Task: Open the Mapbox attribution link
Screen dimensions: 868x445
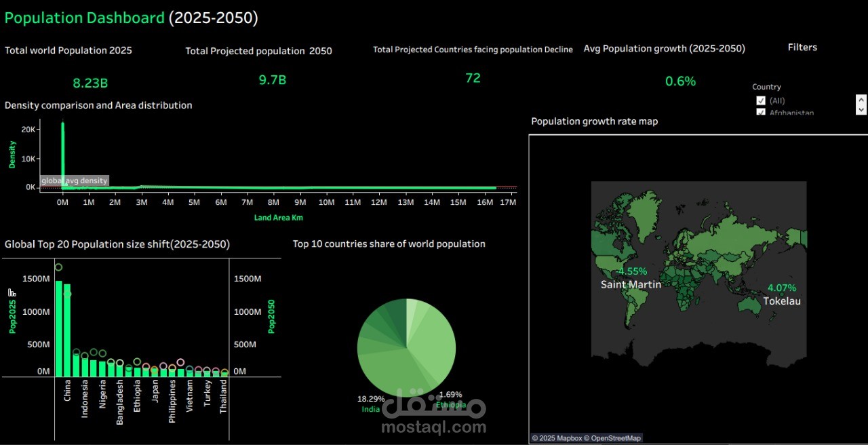Action: pyautogui.click(x=557, y=438)
